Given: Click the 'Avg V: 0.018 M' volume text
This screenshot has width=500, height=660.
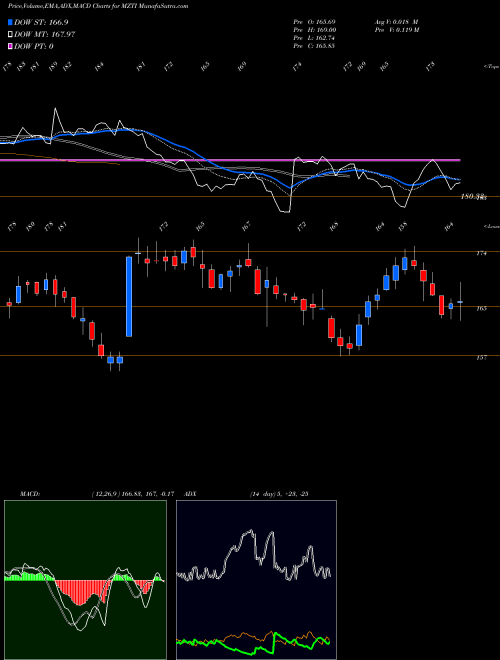Looking at the screenshot, I should tap(396, 21).
